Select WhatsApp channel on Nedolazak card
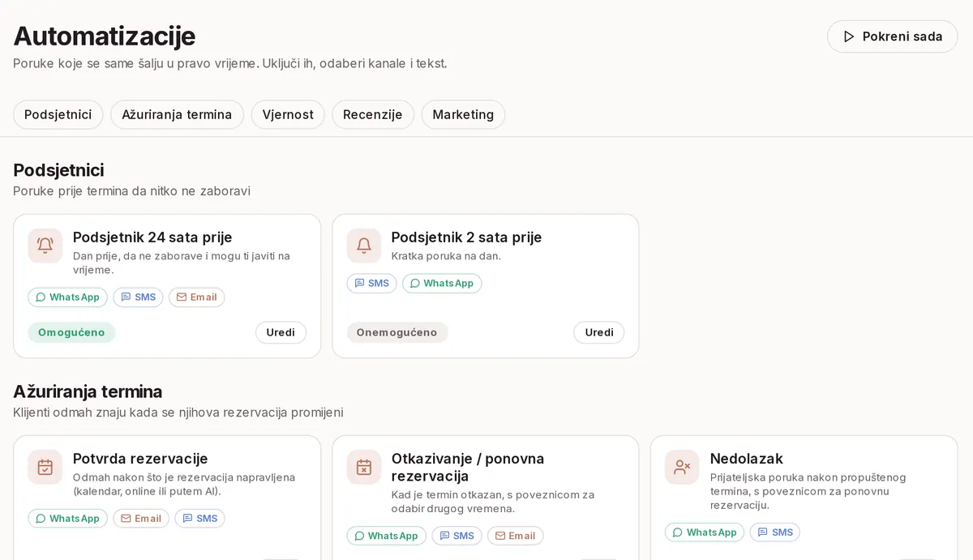 click(x=705, y=532)
